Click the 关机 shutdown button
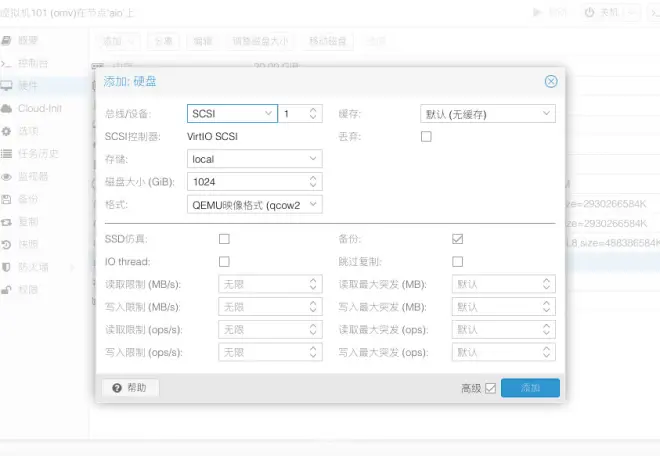660x456 pixels. tap(602, 13)
